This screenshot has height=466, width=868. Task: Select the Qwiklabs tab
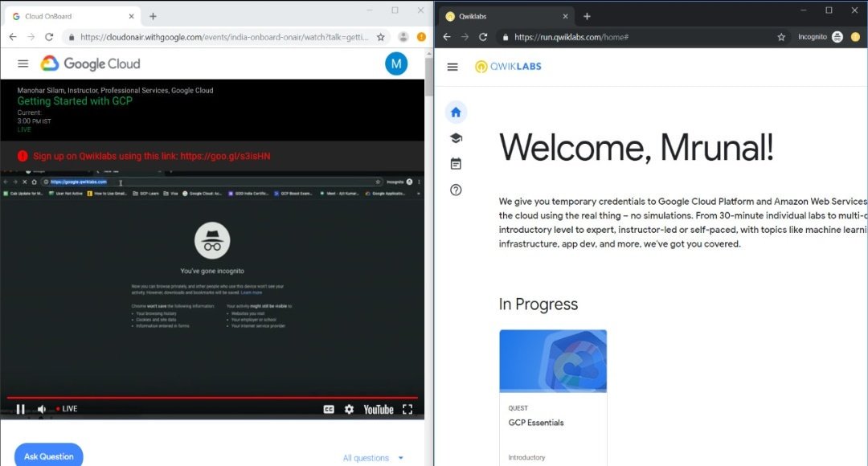tap(506, 17)
